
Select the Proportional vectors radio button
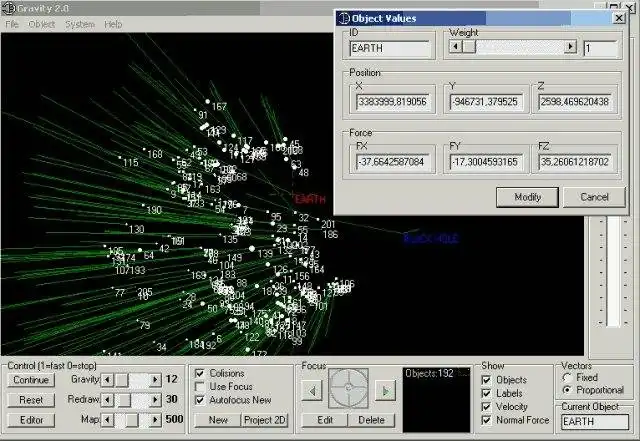pos(567,390)
